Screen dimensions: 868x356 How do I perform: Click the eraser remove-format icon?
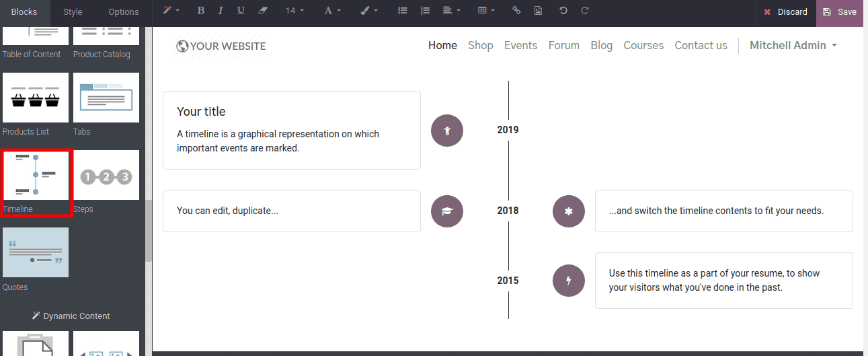pyautogui.click(x=263, y=11)
